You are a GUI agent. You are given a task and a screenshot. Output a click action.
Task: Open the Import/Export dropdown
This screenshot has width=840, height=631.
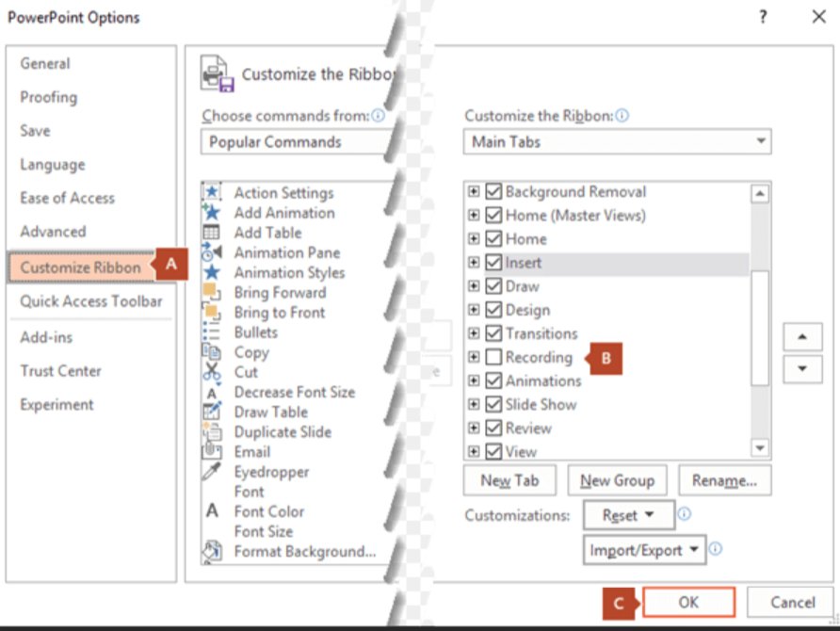click(644, 550)
